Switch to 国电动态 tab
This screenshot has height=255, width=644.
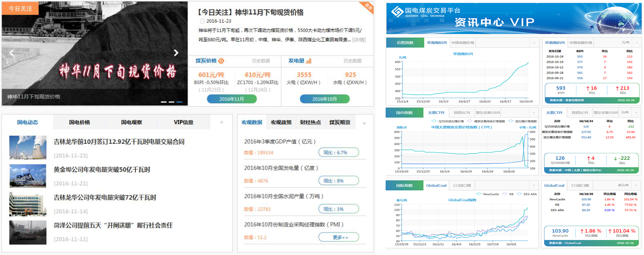click(27, 122)
